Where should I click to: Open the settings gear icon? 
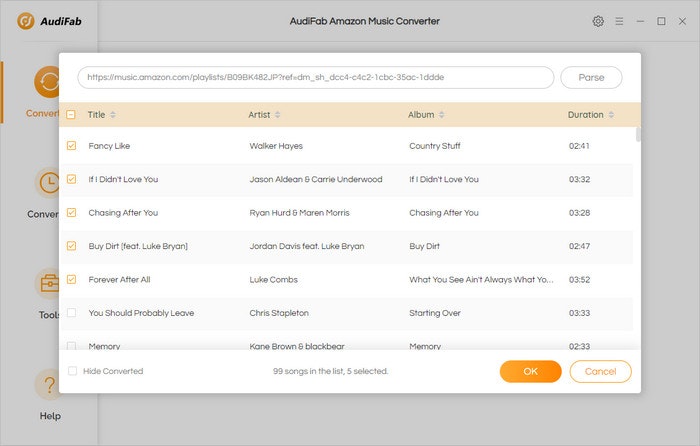[x=598, y=21]
